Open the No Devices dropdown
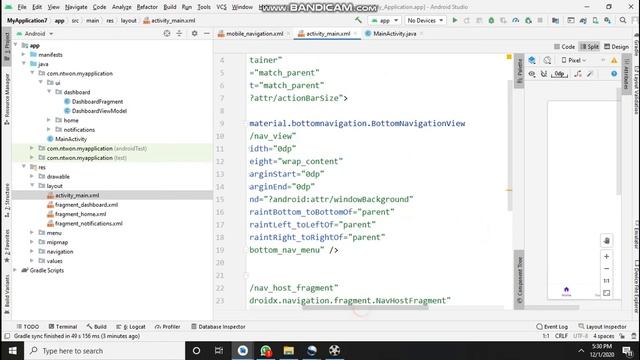The height and width of the screenshot is (360, 640). 425,20
